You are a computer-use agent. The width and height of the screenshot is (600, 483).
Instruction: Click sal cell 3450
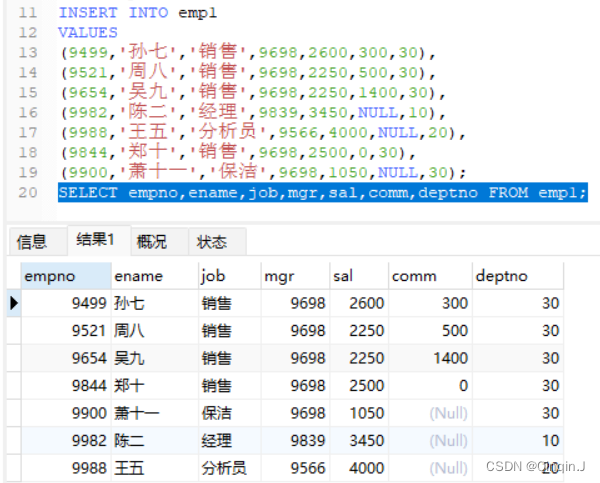(359, 441)
